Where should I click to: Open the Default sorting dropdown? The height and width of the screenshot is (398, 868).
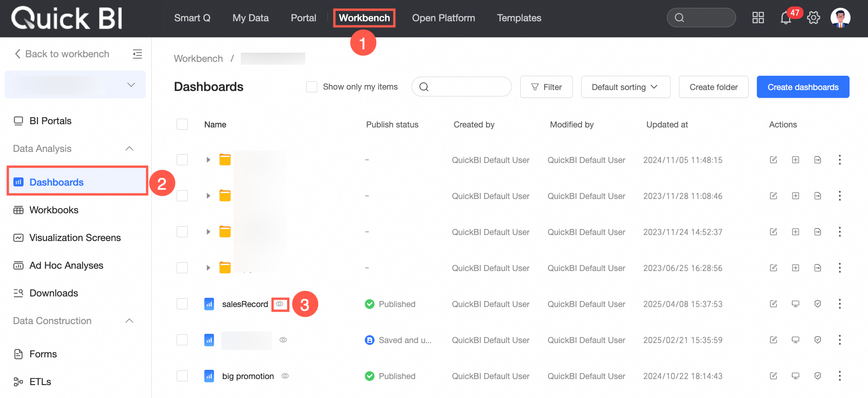(x=625, y=87)
